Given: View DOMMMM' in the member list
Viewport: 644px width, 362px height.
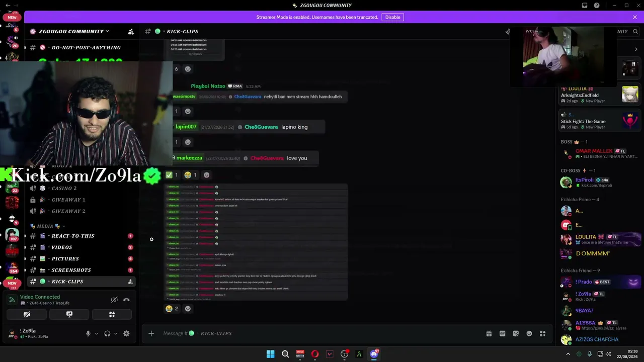Looking at the screenshot, I should point(600,253).
